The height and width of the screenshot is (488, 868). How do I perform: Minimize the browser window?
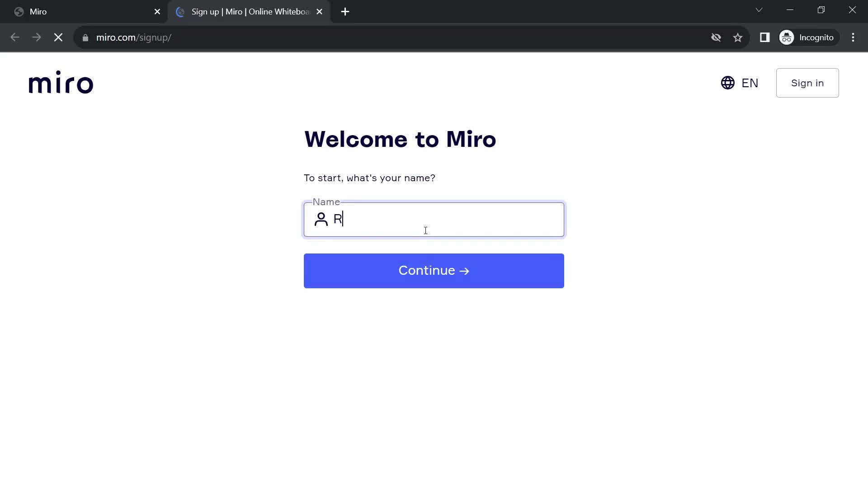pos(790,10)
